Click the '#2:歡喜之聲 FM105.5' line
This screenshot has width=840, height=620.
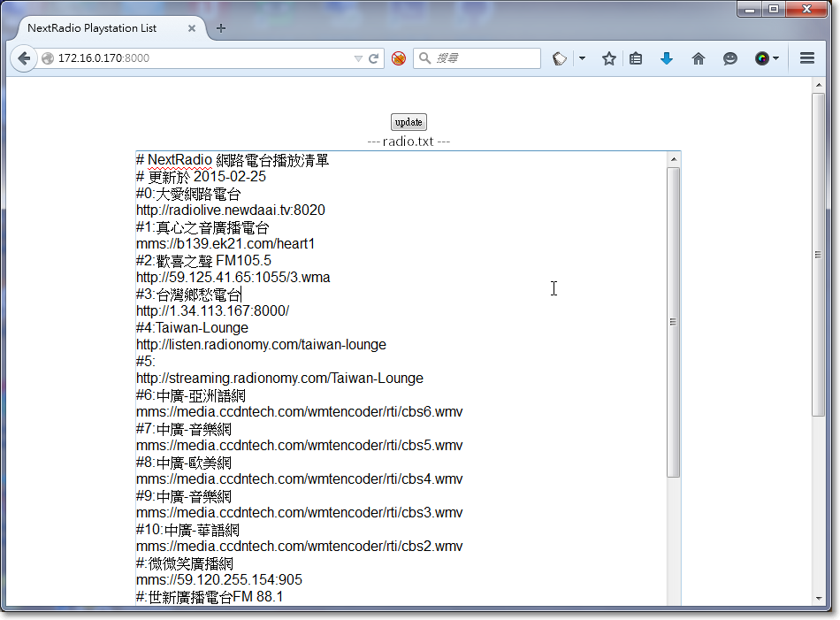tap(203, 260)
